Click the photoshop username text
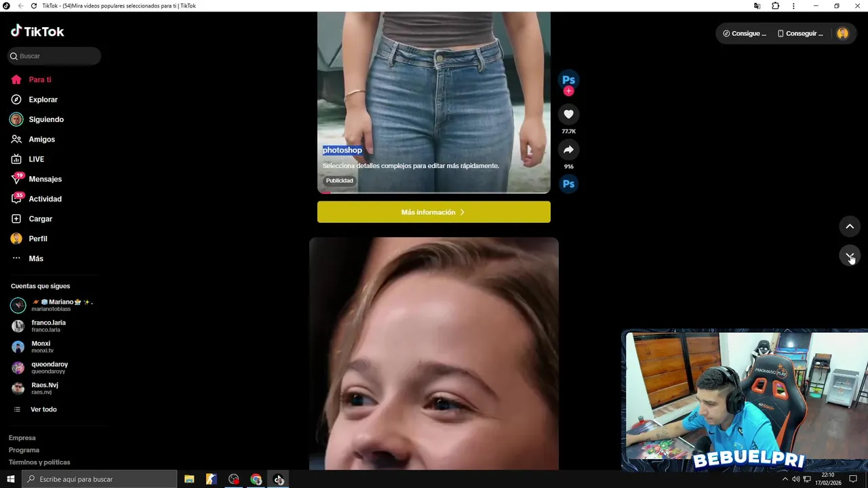This screenshot has height=488, width=868. [342, 150]
